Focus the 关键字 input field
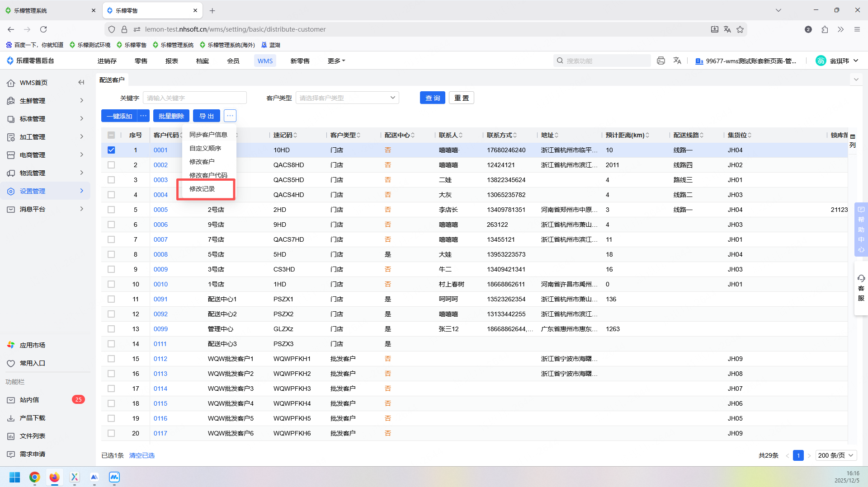 pyautogui.click(x=195, y=98)
